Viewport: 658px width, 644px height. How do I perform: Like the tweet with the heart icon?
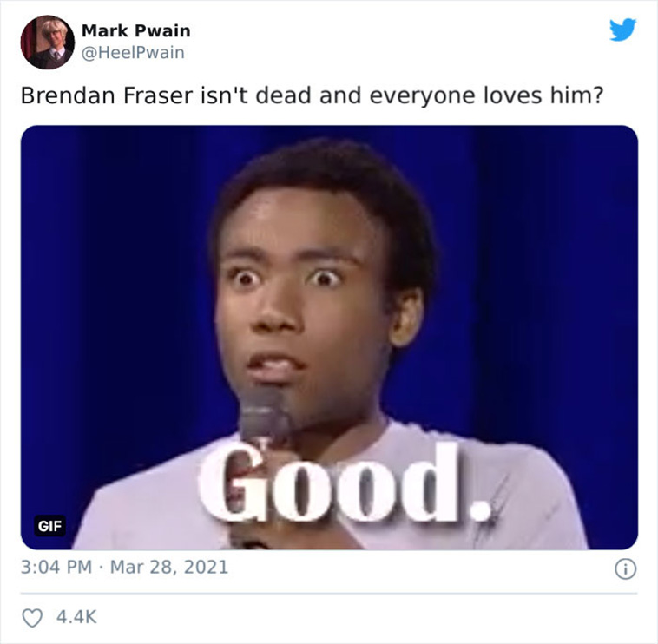click(x=32, y=618)
